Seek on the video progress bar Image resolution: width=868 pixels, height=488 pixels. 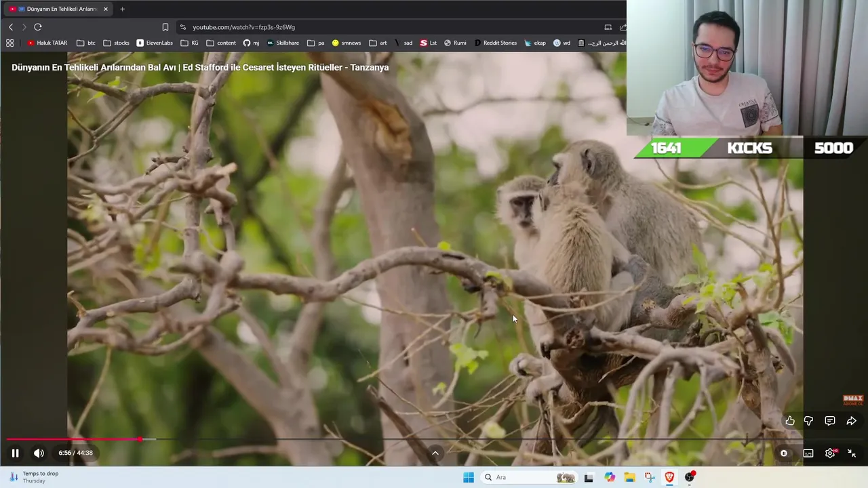point(434,439)
